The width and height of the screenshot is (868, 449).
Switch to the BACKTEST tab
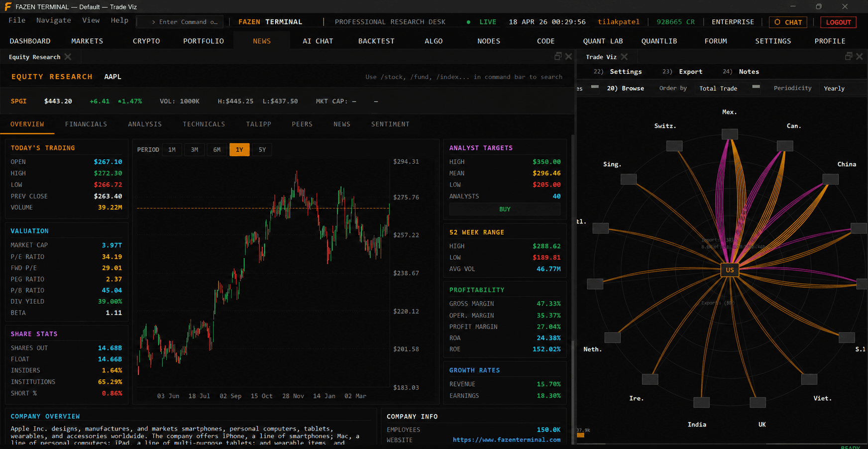(376, 41)
